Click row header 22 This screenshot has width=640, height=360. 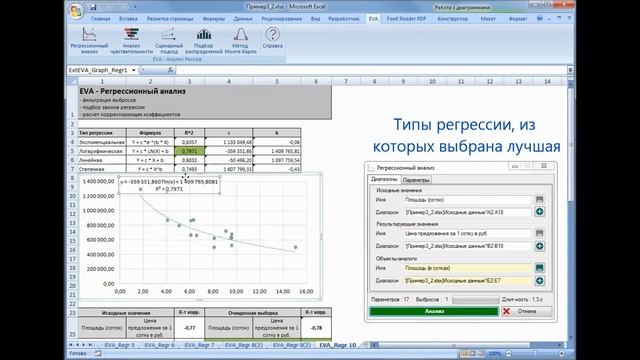[73, 304]
